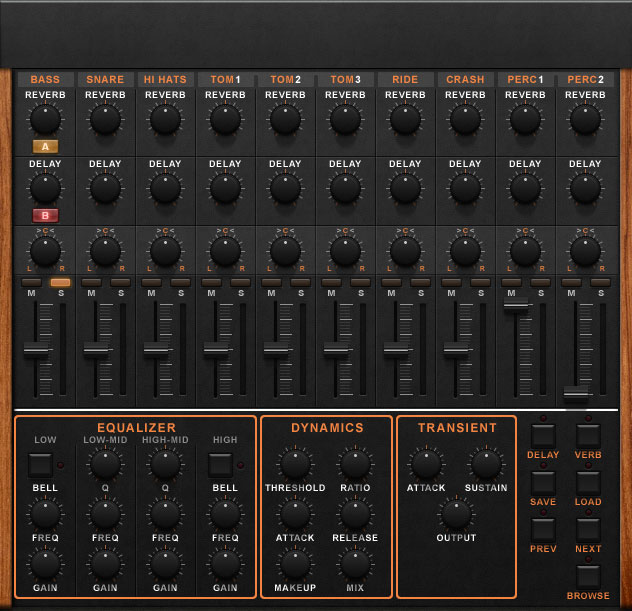This screenshot has width=632, height=611.
Task: Mute the SNARE channel
Action: click(91, 283)
